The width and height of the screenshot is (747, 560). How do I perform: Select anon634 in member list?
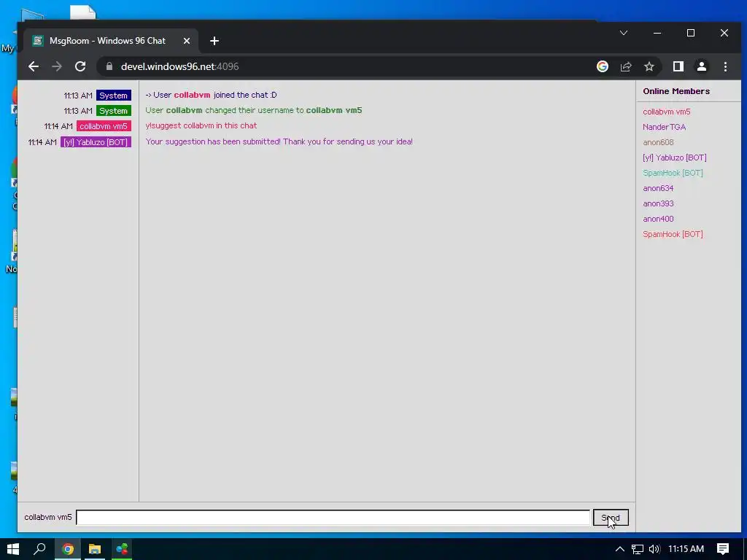coord(658,188)
